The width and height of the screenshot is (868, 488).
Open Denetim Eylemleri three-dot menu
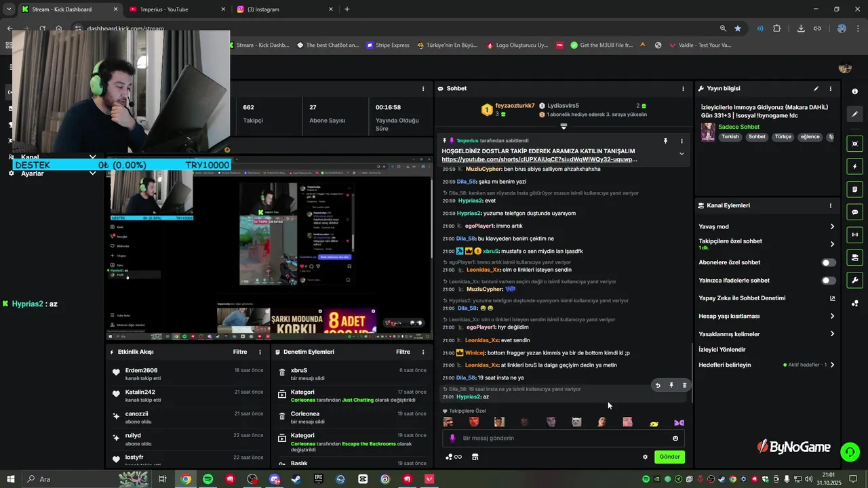point(423,352)
